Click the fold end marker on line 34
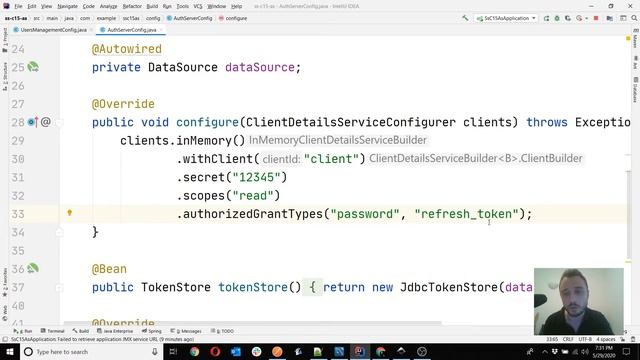The width and height of the screenshot is (640, 360). (x=59, y=232)
